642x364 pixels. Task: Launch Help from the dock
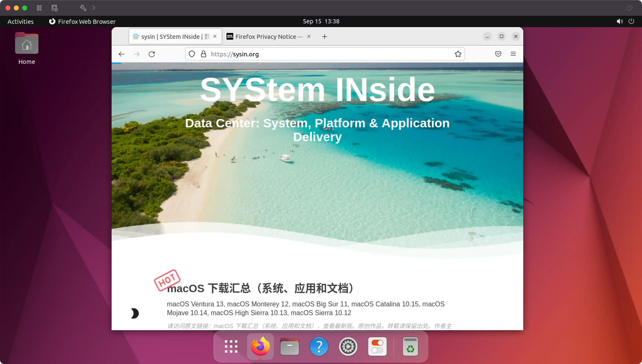point(319,346)
